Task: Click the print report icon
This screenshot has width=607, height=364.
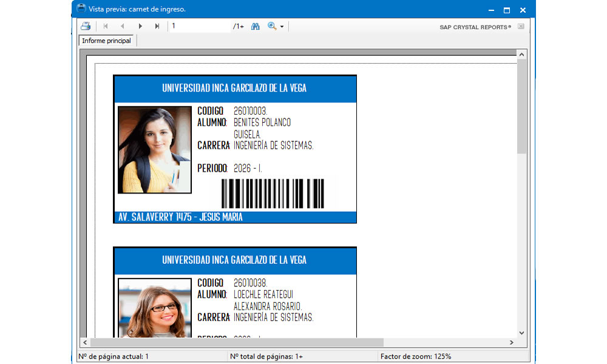Action: (86, 26)
